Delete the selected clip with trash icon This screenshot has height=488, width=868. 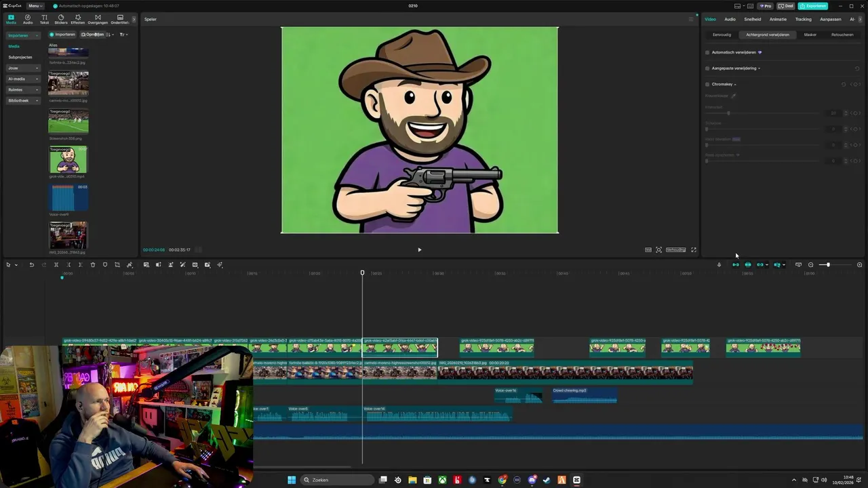[x=93, y=264]
